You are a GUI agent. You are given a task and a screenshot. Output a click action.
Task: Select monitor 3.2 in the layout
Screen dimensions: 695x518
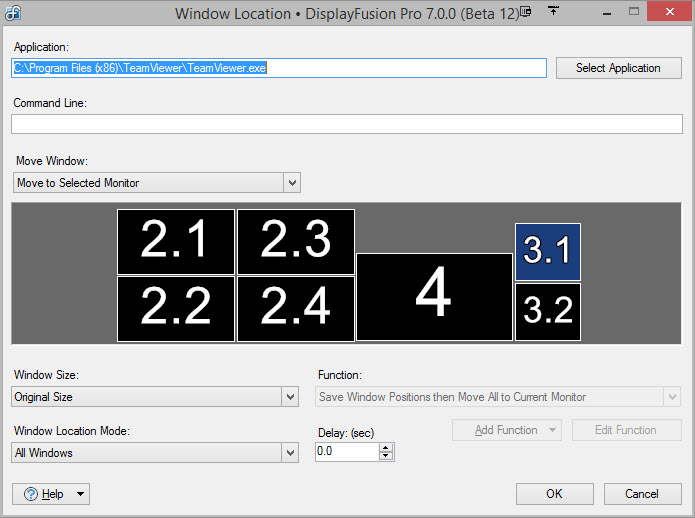547,311
